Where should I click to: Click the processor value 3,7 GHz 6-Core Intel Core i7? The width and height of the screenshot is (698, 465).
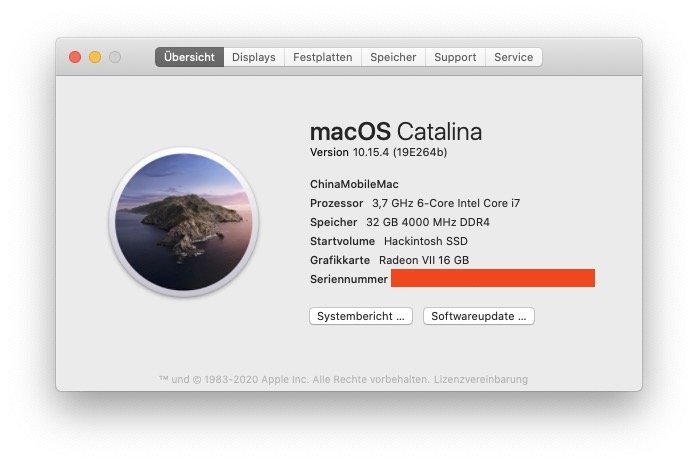[446, 203]
